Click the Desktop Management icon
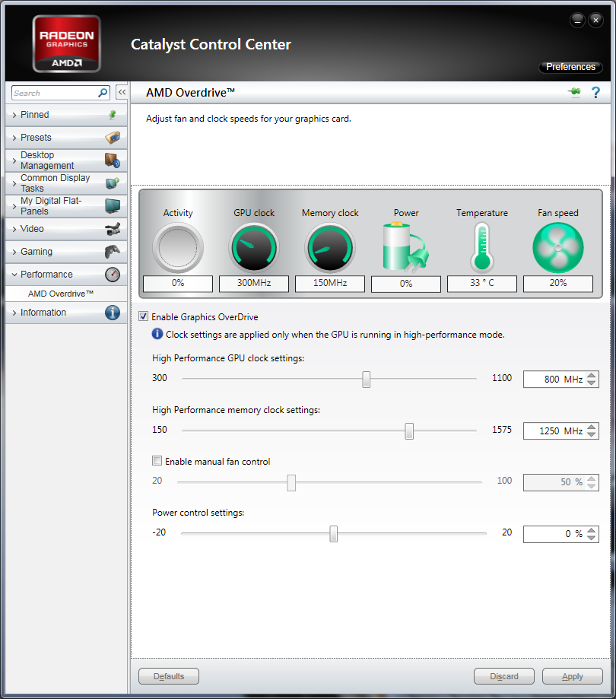This screenshot has width=616, height=699. (113, 160)
